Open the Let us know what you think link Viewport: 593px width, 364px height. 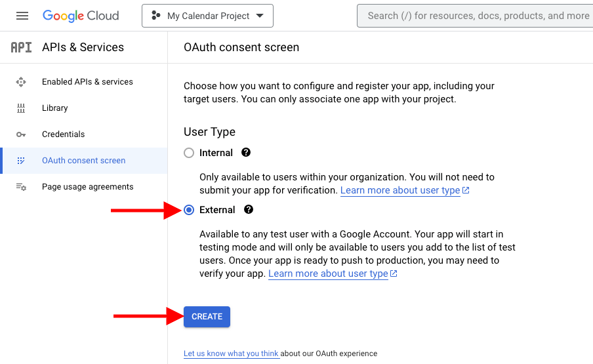[231, 354]
